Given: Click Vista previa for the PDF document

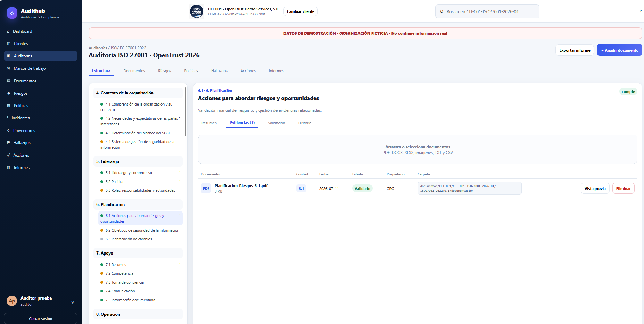Looking at the screenshot, I should point(595,189).
